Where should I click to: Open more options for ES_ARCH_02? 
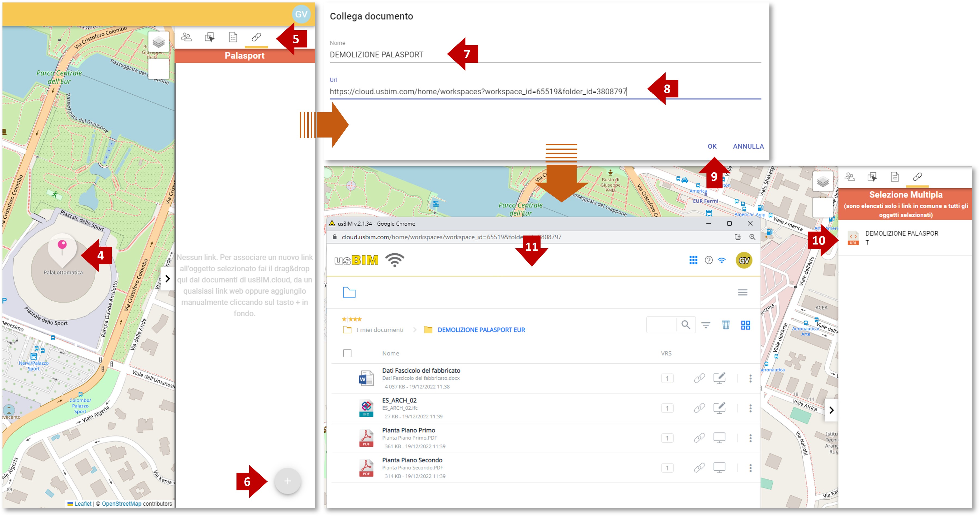tap(750, 408)
